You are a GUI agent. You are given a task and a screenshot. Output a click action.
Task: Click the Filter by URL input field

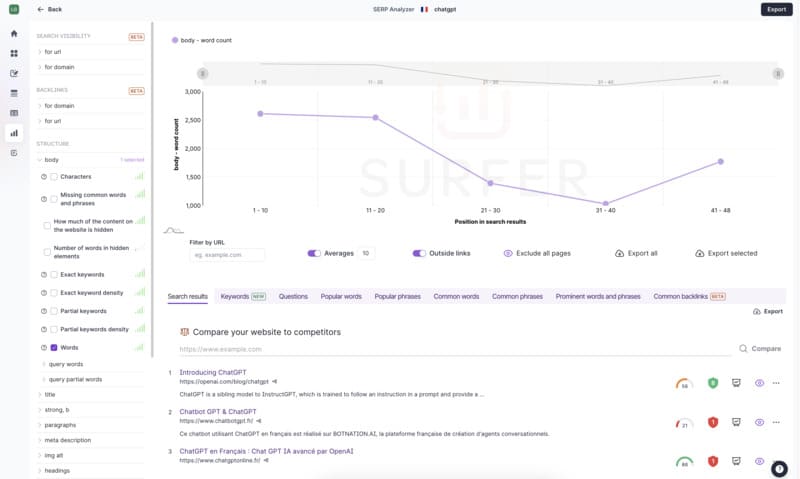click(x=227, y=255)
